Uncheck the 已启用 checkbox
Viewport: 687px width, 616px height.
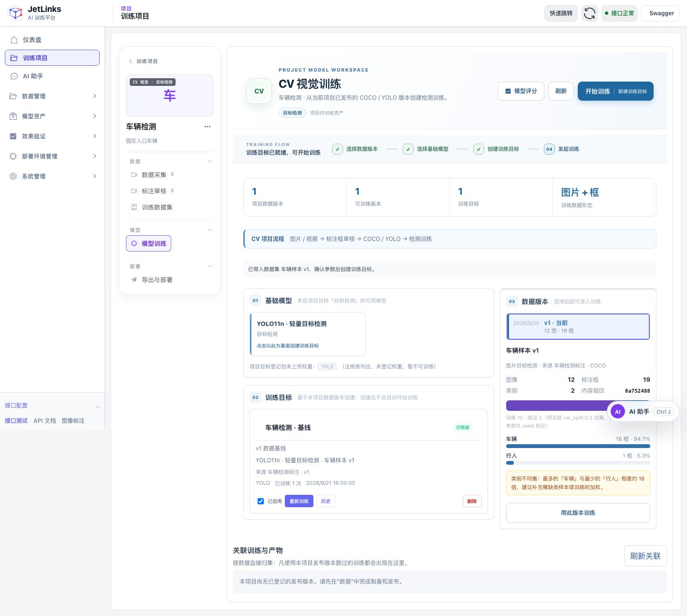point(260,501)
